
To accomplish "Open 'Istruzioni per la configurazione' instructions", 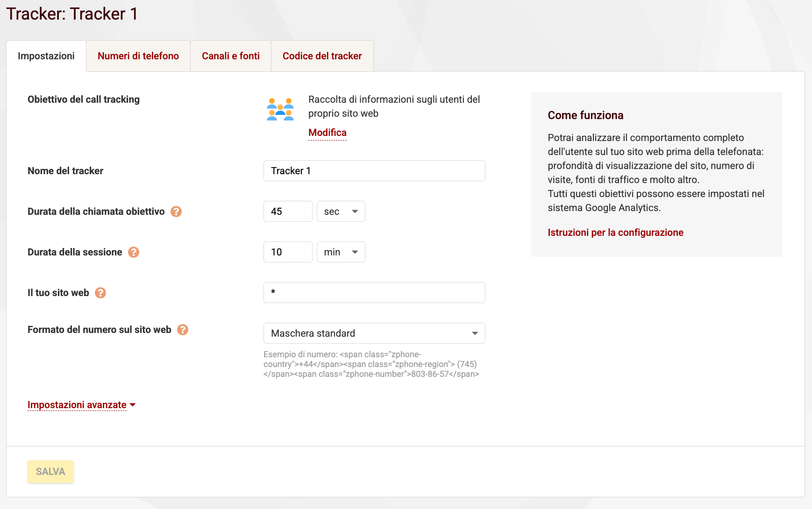I will pyautogui.click(x=615, y=232).
